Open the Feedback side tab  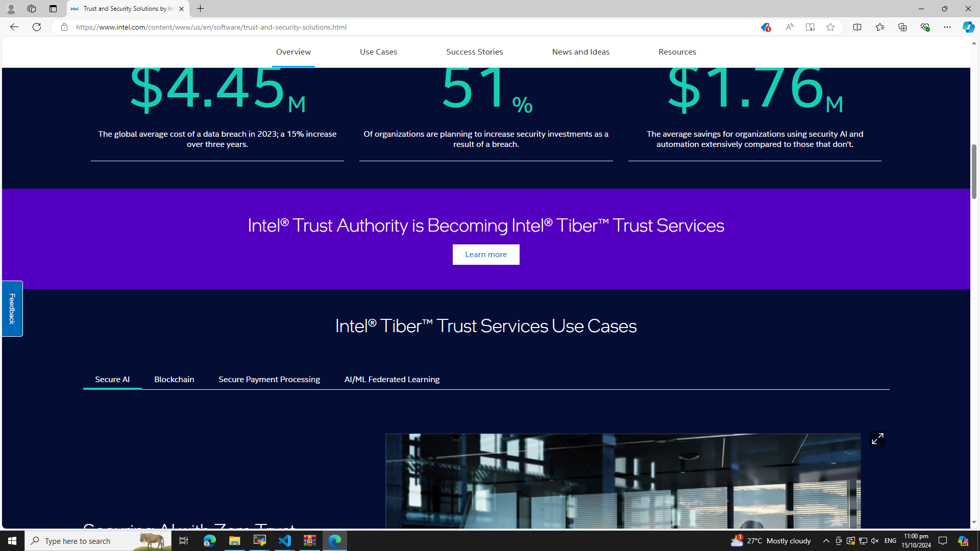click(x=12, y=308)
